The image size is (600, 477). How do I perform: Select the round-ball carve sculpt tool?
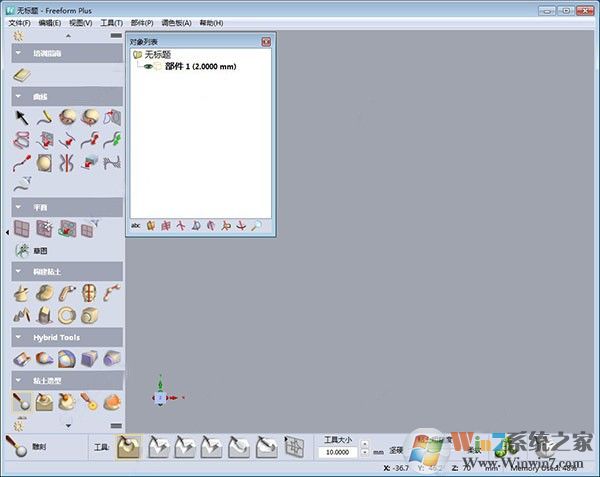(x=22, y=402)
